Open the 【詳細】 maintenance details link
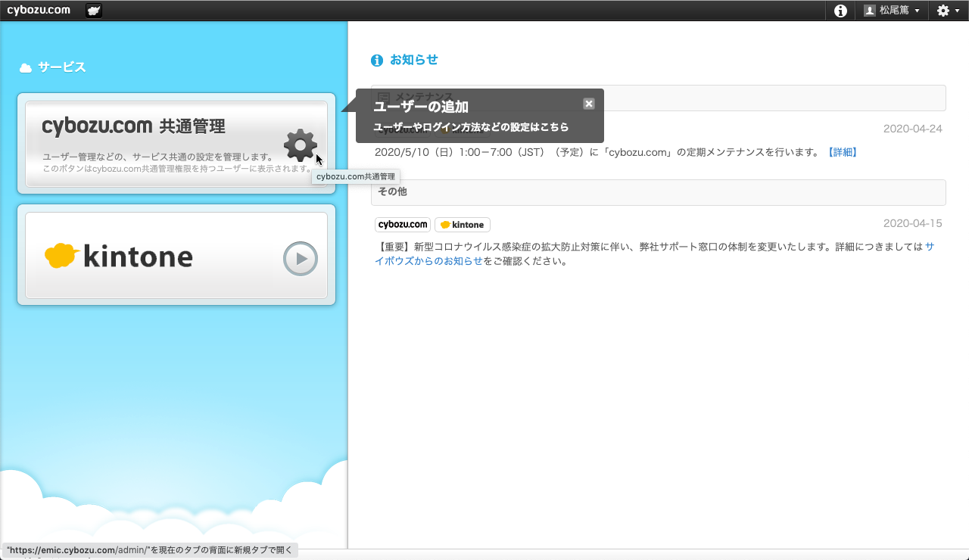 [843, 152]
